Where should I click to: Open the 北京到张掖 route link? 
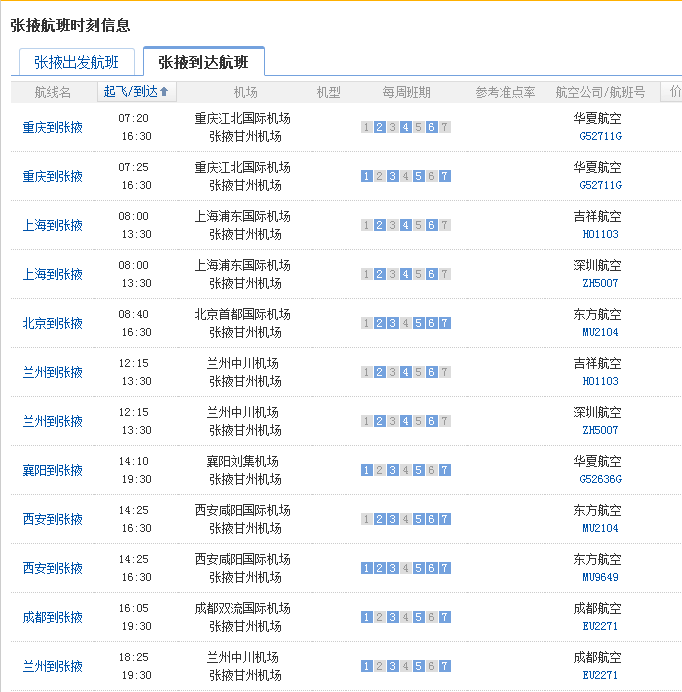[53, 323]
